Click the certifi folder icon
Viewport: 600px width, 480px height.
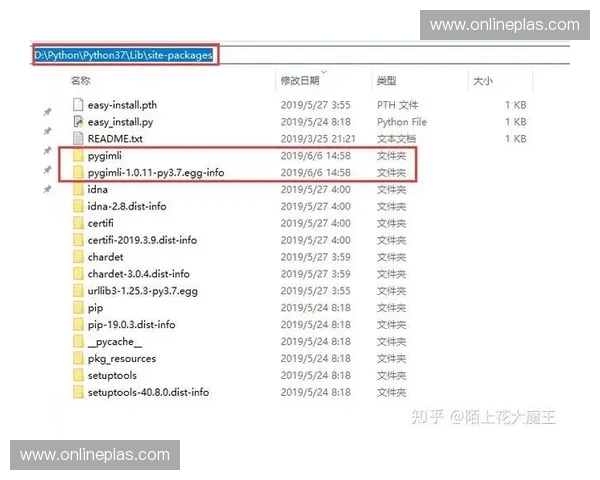pos(78,223)
